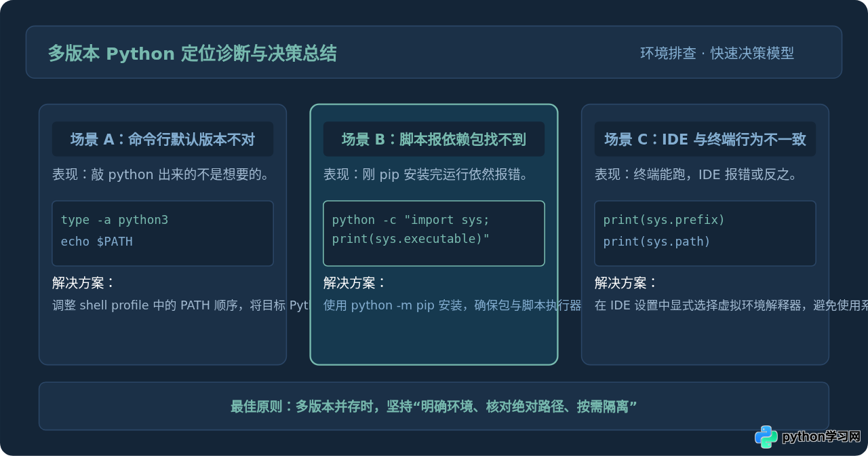This screenshot has height=456, width=868.
Task: Click code line 'print(sys.executable)"'
Action: click(x=411, y=239)
